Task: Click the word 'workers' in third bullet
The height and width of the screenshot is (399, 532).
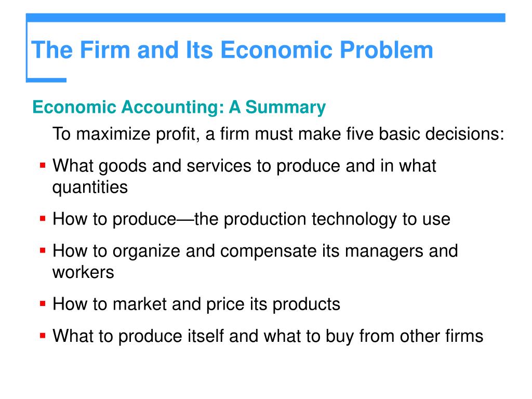Action: pos(83,272)
